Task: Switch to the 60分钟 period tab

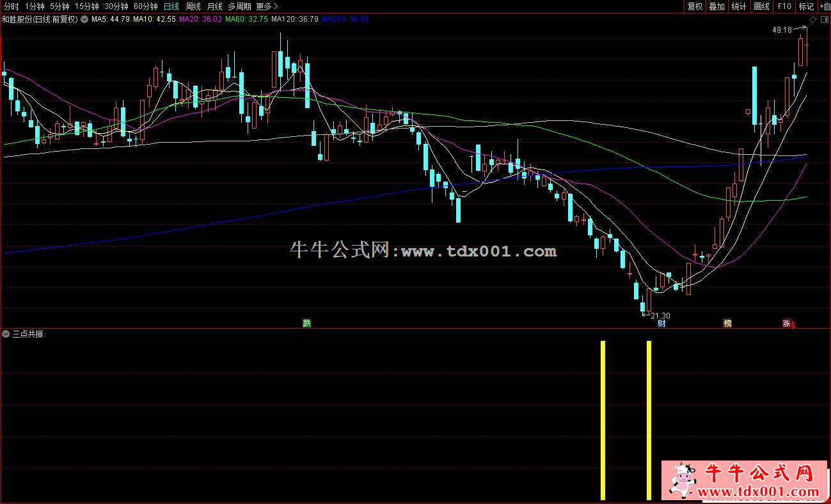Action: click(x=146, y=6)
